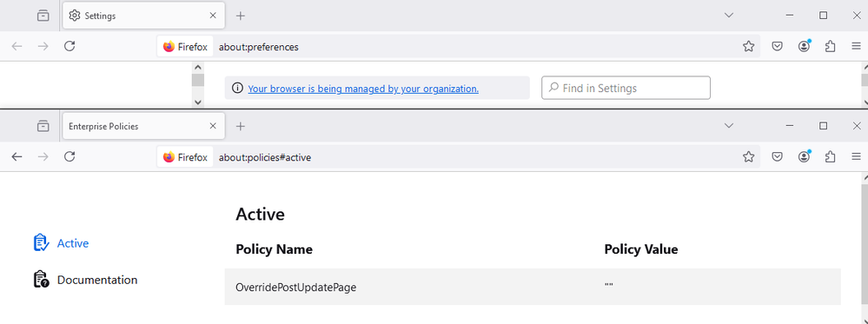Open the application menu in the Enterprise Policies window

(x=857, y=157)
